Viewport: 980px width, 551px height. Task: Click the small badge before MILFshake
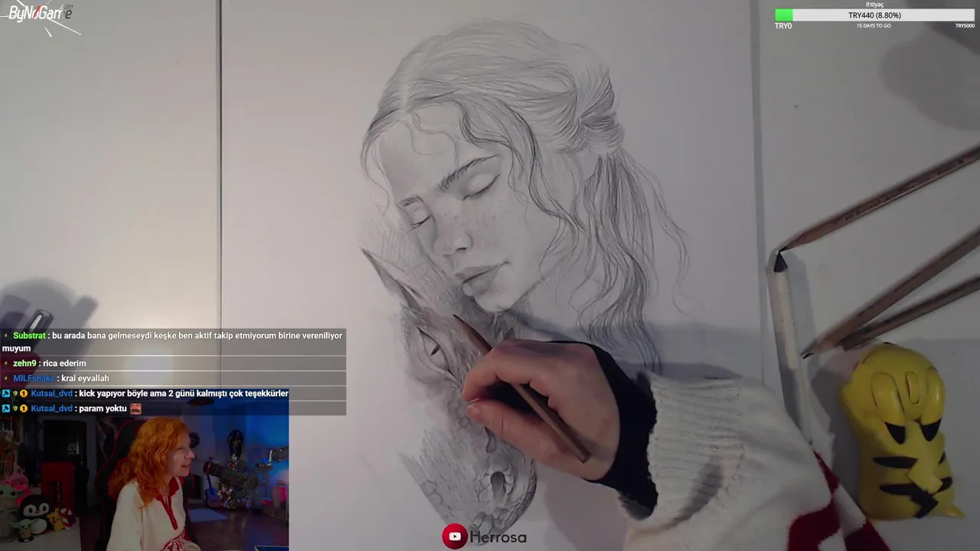click(6, 379)
